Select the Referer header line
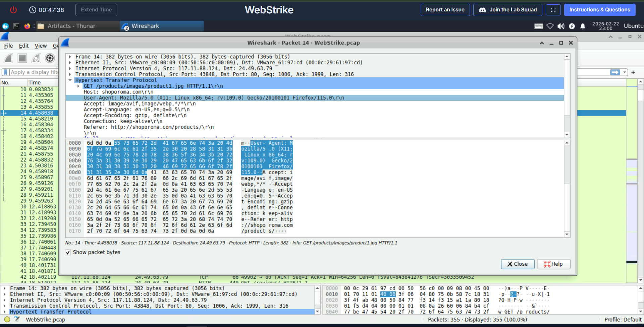Viewport: 644px width, 327px height. pos(149,127)
